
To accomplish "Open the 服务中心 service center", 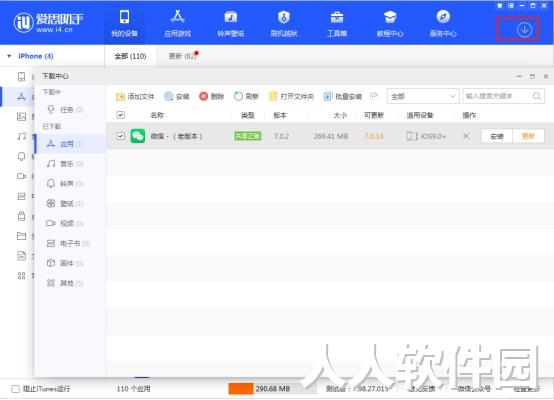I will [x=443, y=24].
